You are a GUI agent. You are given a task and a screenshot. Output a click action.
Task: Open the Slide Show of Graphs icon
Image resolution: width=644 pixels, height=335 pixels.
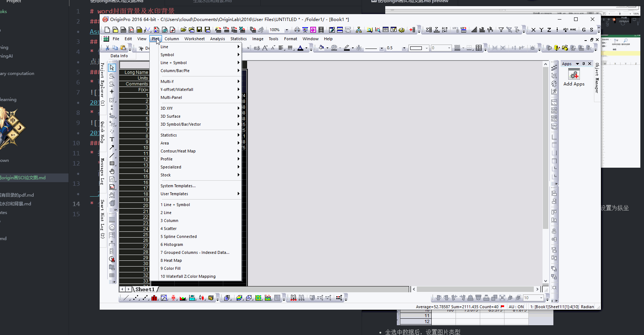[305, 30]
